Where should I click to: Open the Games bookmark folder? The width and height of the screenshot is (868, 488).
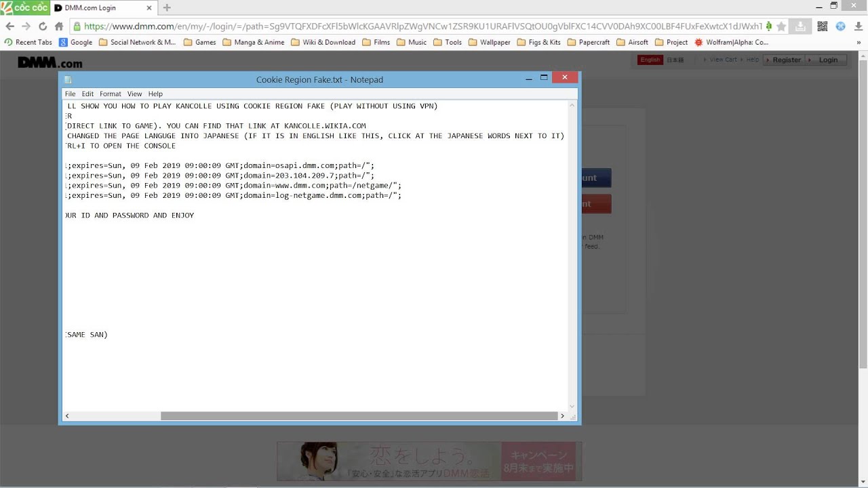pyautogui.click(x=199, y=42)
